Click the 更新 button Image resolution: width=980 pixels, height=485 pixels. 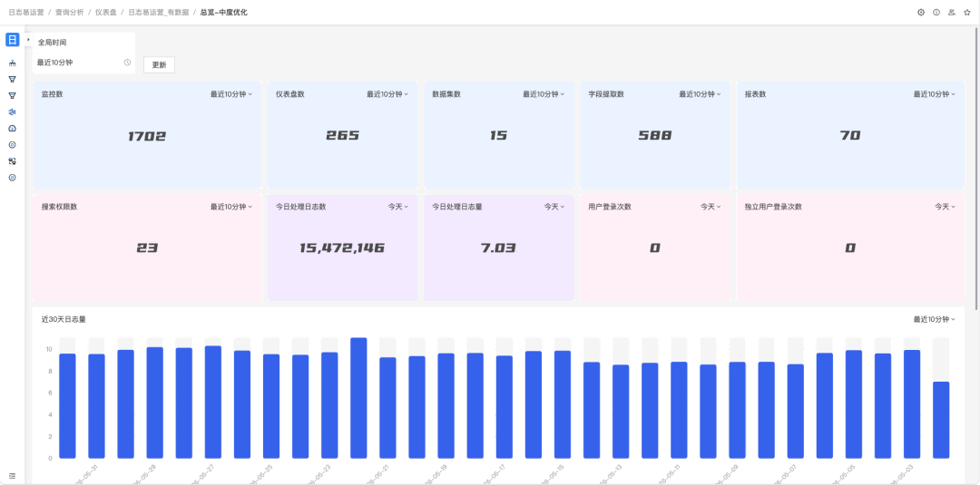coord(160,65)
